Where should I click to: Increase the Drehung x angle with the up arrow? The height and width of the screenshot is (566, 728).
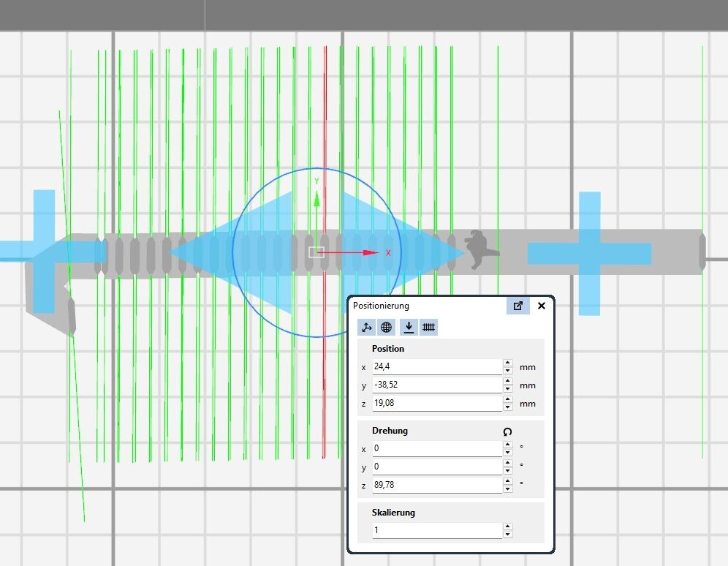click(508, 445)
